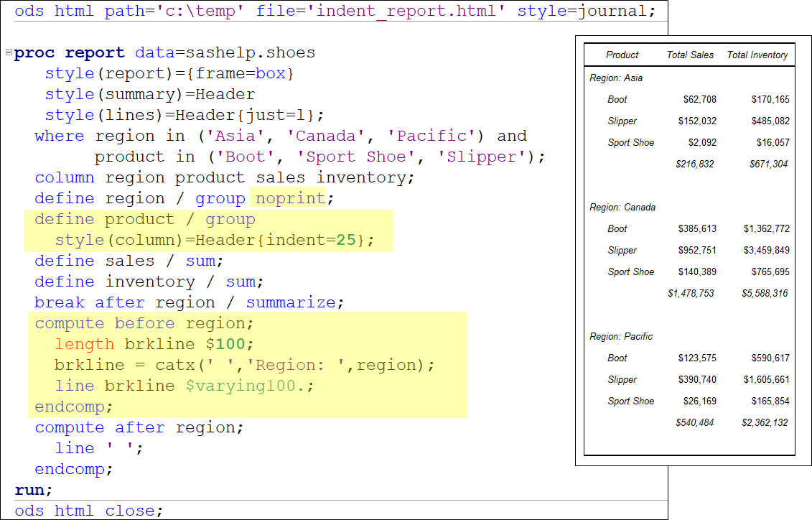Click Asia summary total $216,832

pyautogui.click(x=694, y=164)
